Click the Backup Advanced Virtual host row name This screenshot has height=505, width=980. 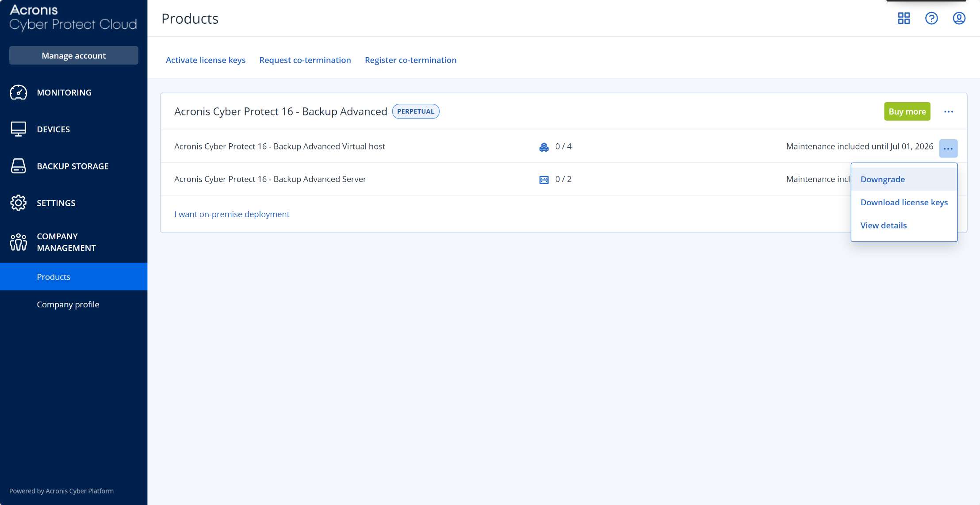click(x=279, y=146)
